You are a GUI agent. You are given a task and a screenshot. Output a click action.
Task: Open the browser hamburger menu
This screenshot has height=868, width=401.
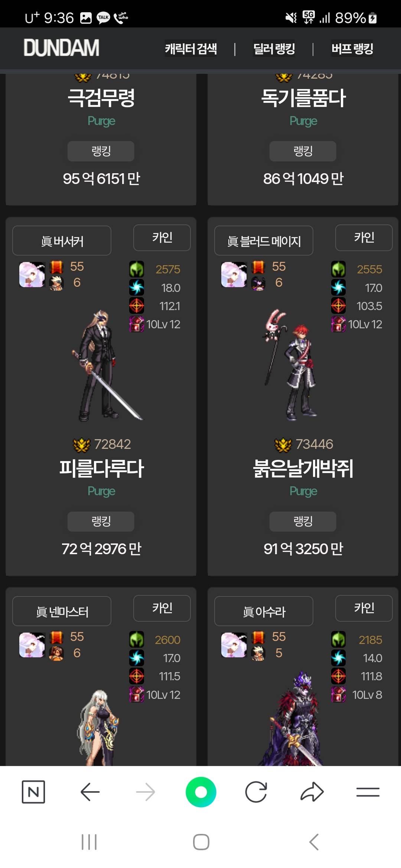coord(368,792)
